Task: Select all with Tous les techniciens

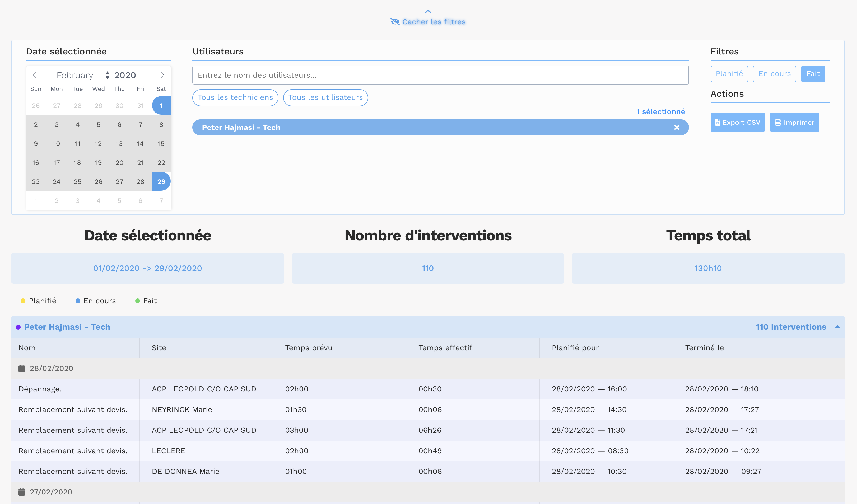Action: (235, 97)
